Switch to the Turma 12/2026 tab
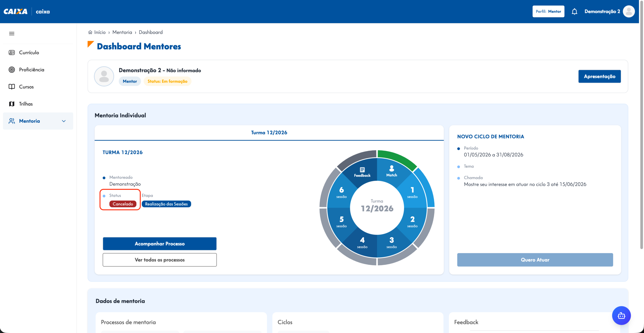 [269, 133]
